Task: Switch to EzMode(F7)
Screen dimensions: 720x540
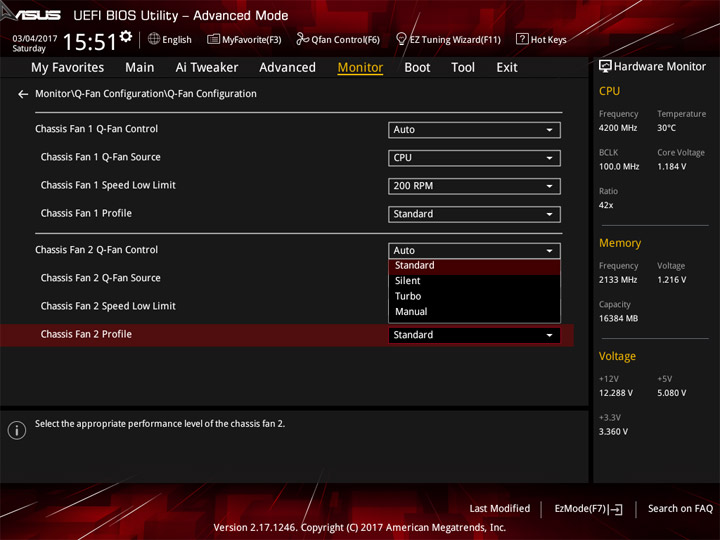Action: (x=588, y=509)
